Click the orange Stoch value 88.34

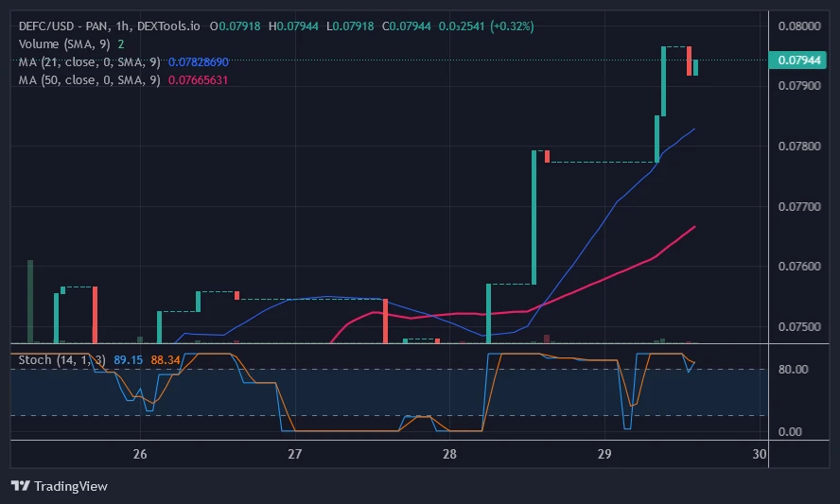pyautogui.click(x=165, y=359)
